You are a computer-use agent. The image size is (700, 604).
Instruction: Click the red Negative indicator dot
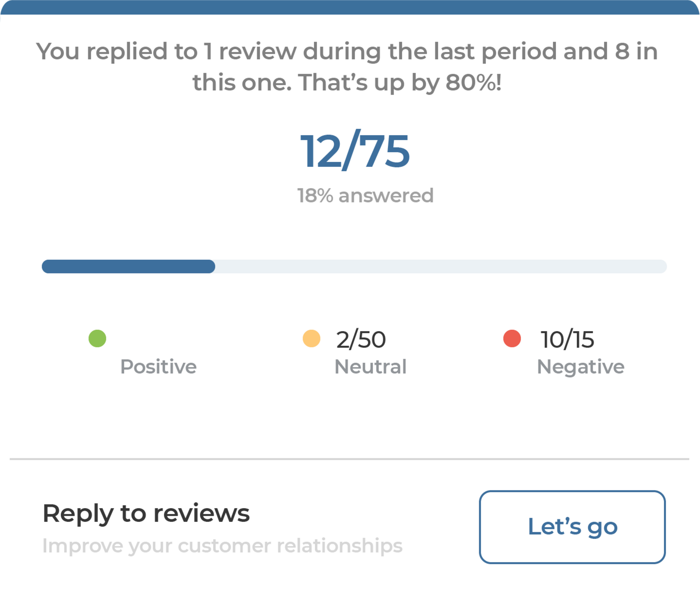512,338
